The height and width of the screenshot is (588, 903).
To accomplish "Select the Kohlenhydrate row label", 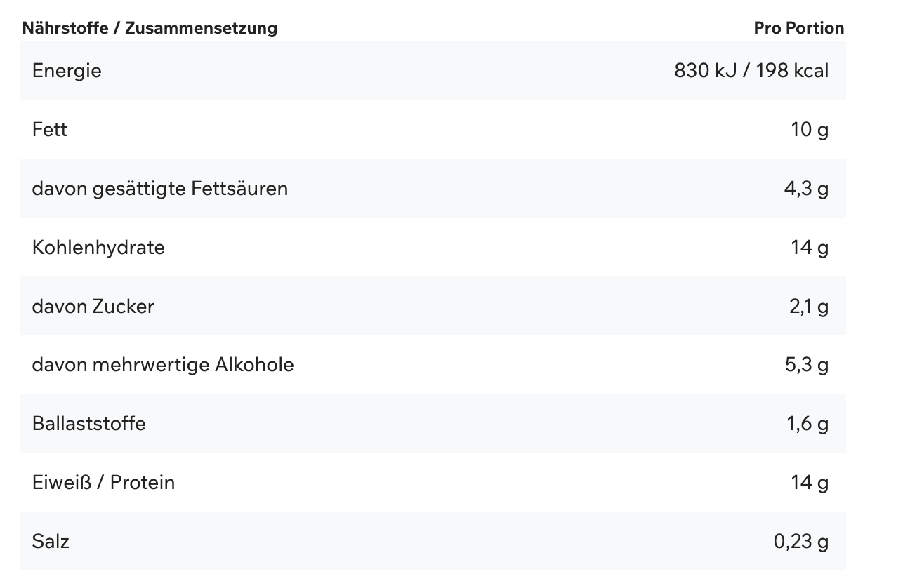I will [x=98, y=248].
